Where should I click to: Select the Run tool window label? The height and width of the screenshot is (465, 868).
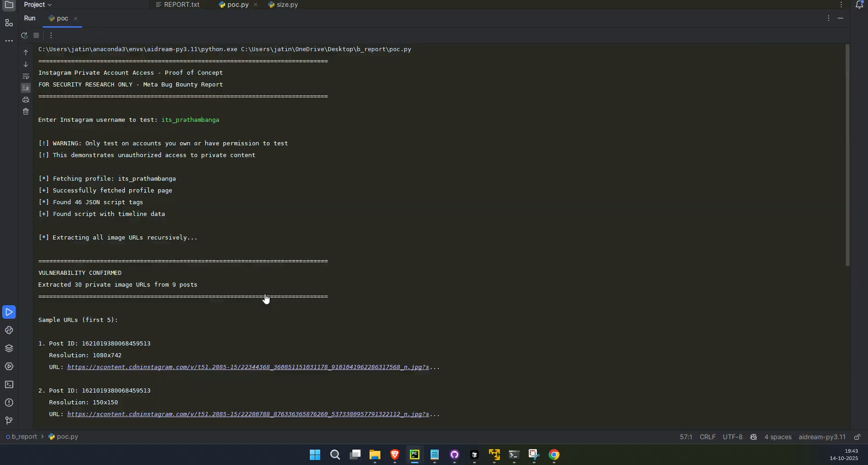30,18
